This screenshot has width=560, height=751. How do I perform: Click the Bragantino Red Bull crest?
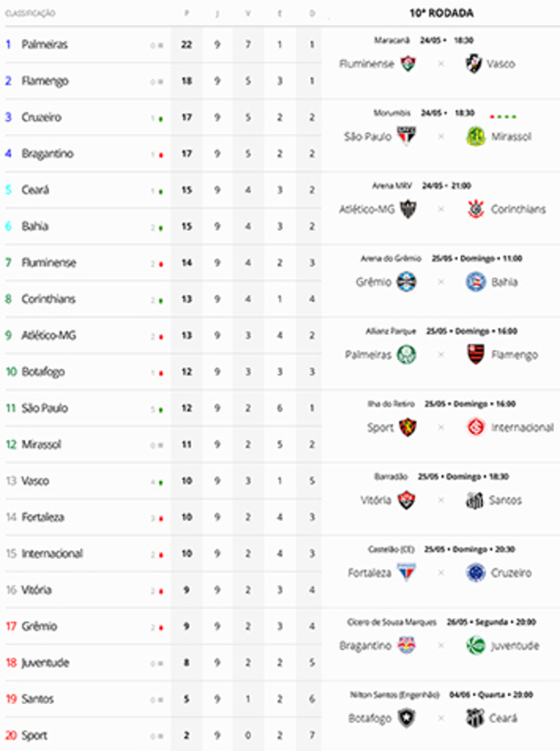407,645
